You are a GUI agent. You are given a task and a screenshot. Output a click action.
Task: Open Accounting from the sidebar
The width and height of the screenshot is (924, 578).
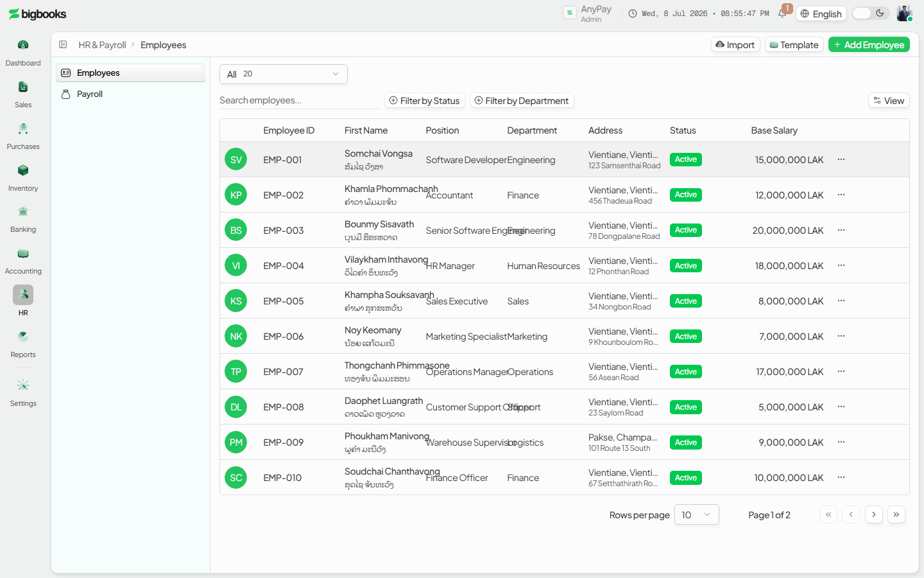coord(23,253)
